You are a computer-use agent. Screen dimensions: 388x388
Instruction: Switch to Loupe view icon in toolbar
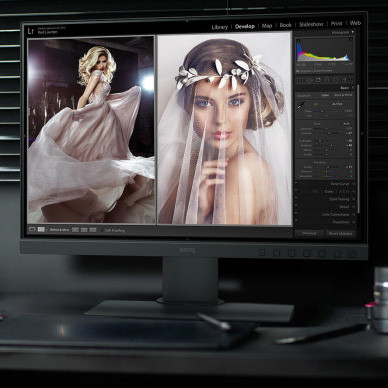coord(32,229)
